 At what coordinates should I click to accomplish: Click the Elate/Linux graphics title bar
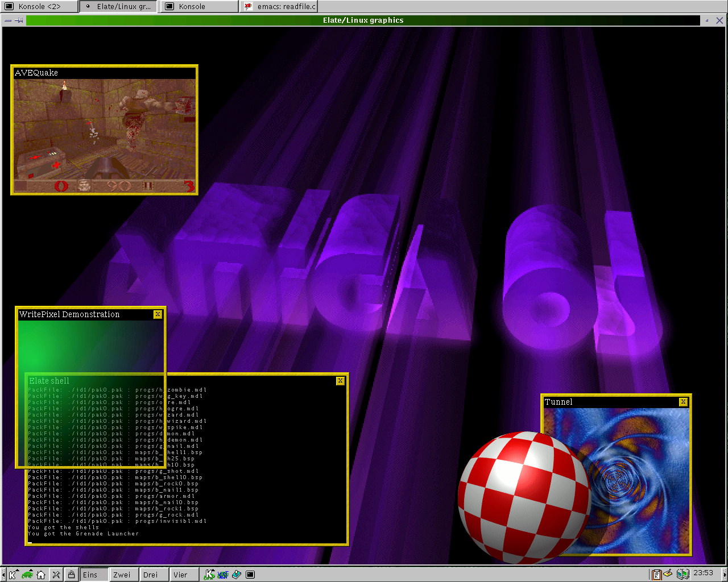(x=363, y=20)
